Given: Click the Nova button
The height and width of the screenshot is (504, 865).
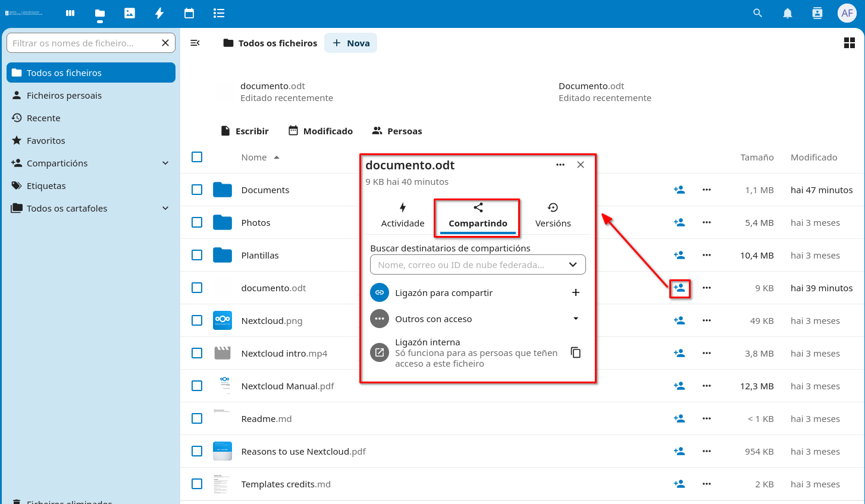Looking at the screenshot, I should tap(351, 43).
